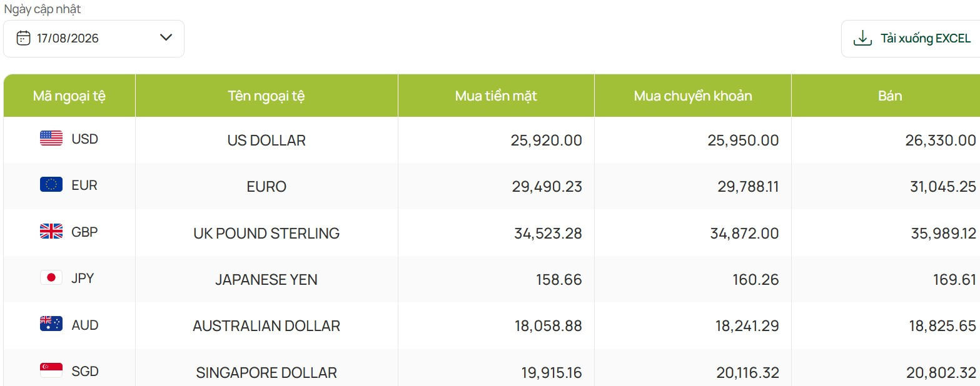The height and width of the screenshot is (386, 980).
Task: Click the download arrow icon
Action: point(862,38)
